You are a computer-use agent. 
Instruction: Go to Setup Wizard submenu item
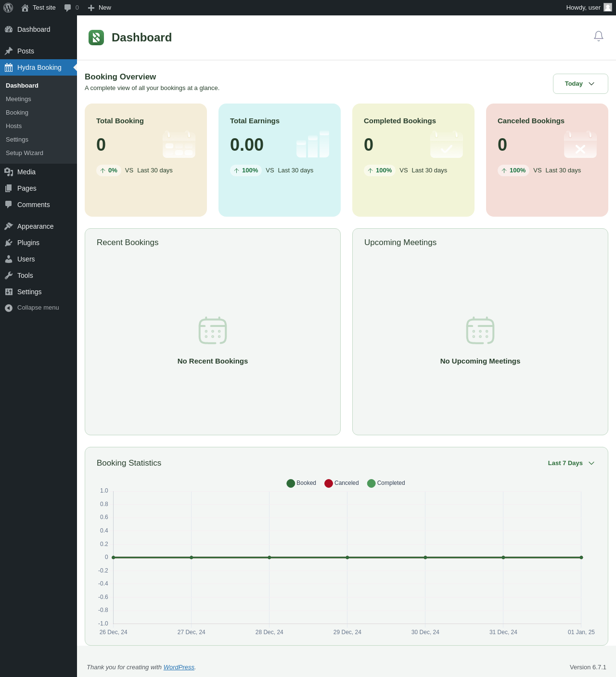click(x=25, y=153)
